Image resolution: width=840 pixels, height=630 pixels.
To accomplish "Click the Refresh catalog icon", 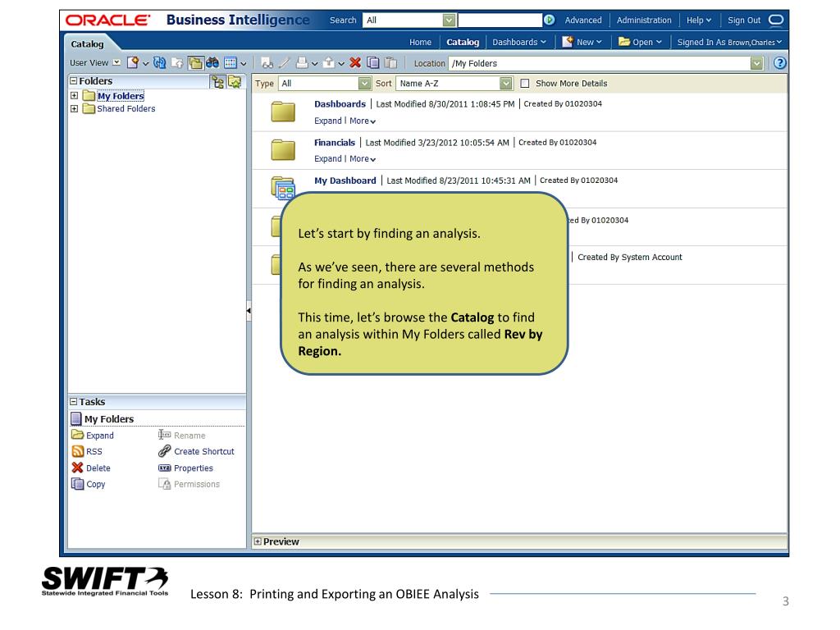I will pyautogui.click(x=159, y=62).
